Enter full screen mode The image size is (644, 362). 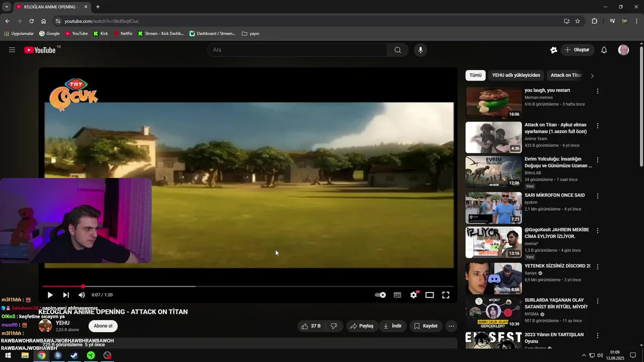[446, 295]
